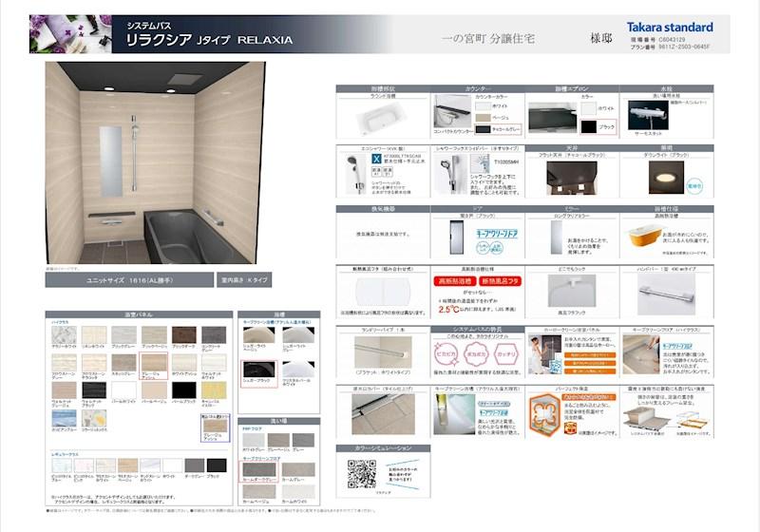Click the eco shower head photo
Viewport: 760px width, 532px height.
(x=356, y=174)
